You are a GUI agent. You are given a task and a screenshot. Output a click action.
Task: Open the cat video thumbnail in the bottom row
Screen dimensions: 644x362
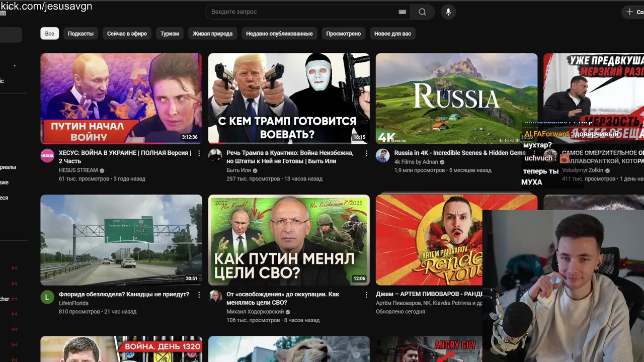[x=289, y=349]
